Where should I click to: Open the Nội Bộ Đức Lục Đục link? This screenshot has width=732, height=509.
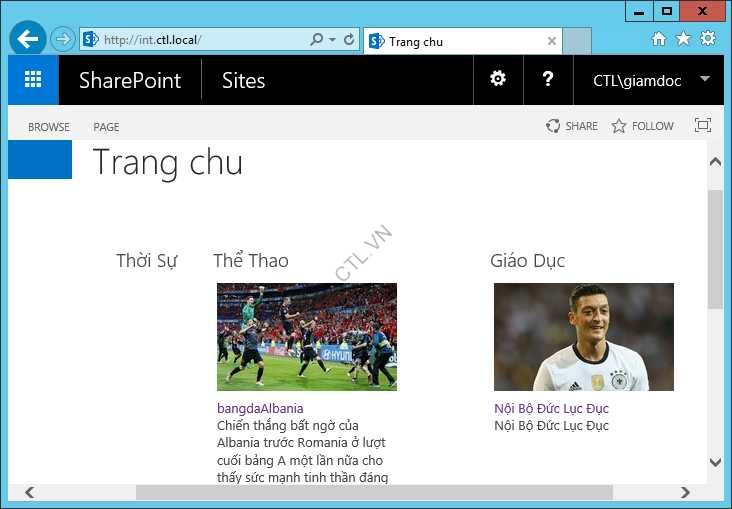point(551,408)
